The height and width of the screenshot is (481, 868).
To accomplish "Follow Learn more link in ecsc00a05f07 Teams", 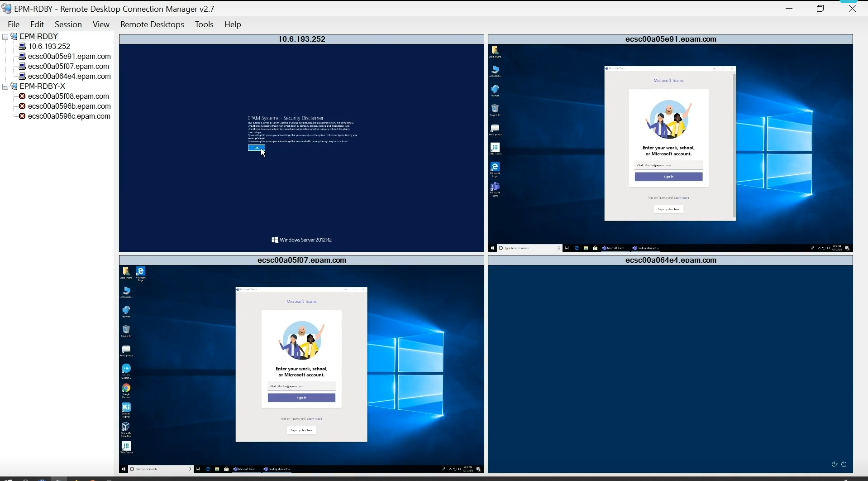I will pyautogui.click(x=315, y=419).
